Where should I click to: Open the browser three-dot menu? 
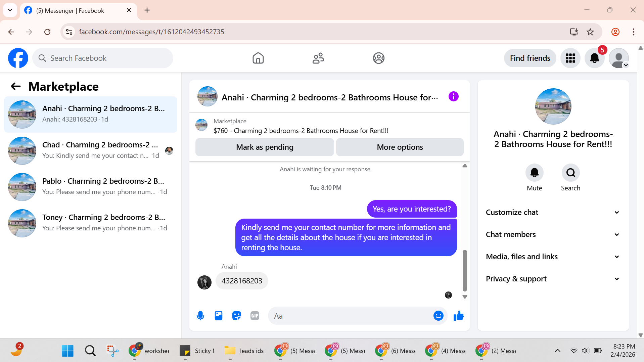(633, 32)
